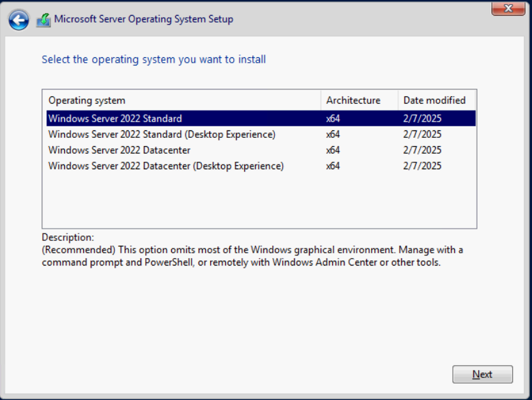Click x64 cell in Datacenter (Desktop Experience) row
The image size is (532, 400).
pos(333,166)
